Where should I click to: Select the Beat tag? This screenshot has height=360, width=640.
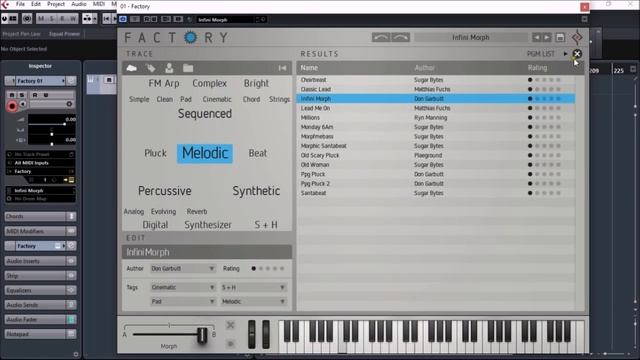click(258, 153)
